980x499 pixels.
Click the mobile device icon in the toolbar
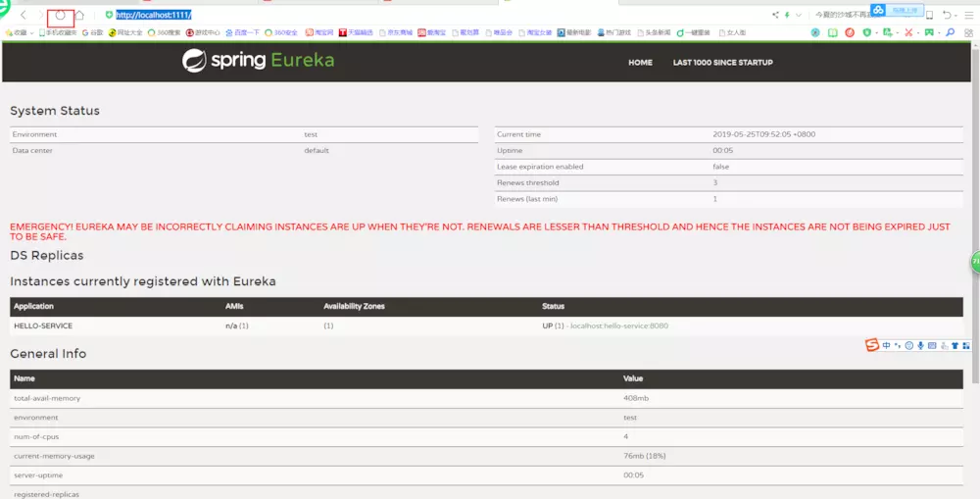929,15
